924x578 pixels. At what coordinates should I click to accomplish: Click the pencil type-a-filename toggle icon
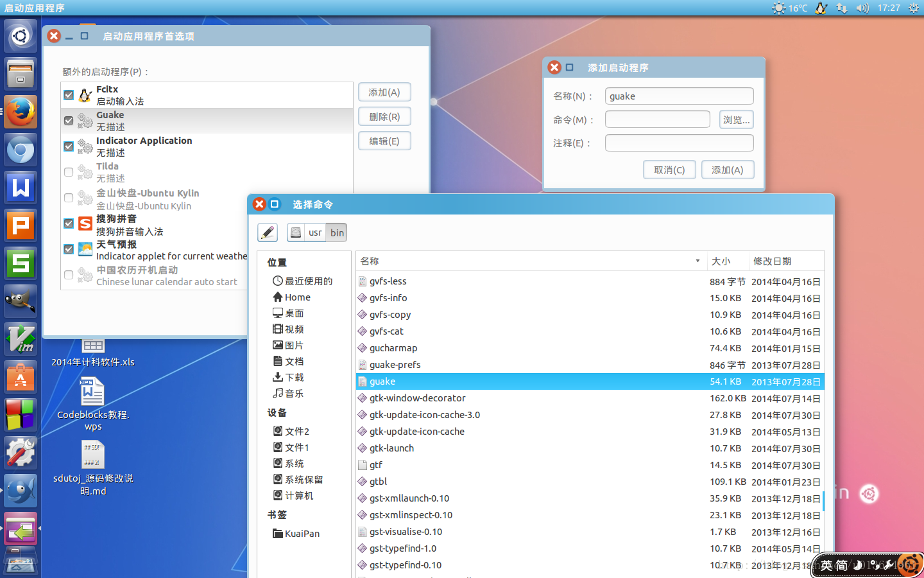268,232
